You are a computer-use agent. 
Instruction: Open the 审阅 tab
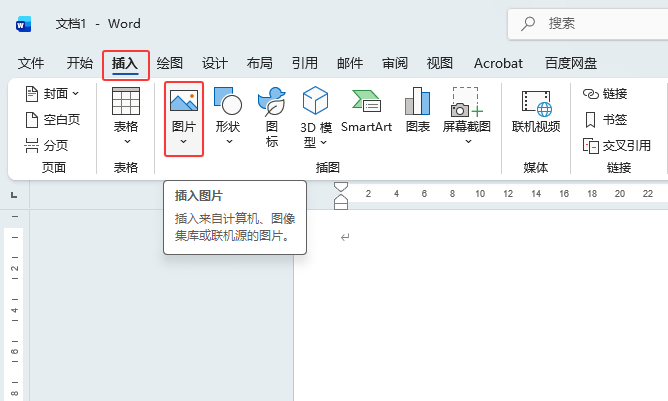[x=395, y=63]
